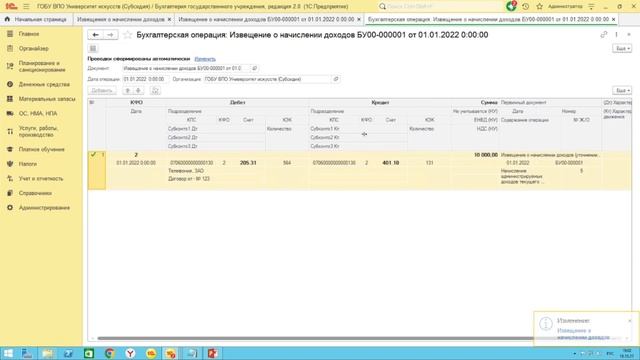The width and height of the screenshot is (640, 360).
Task: Click the Изменить link
Action: pyautogui.click(x=205, y=59)
